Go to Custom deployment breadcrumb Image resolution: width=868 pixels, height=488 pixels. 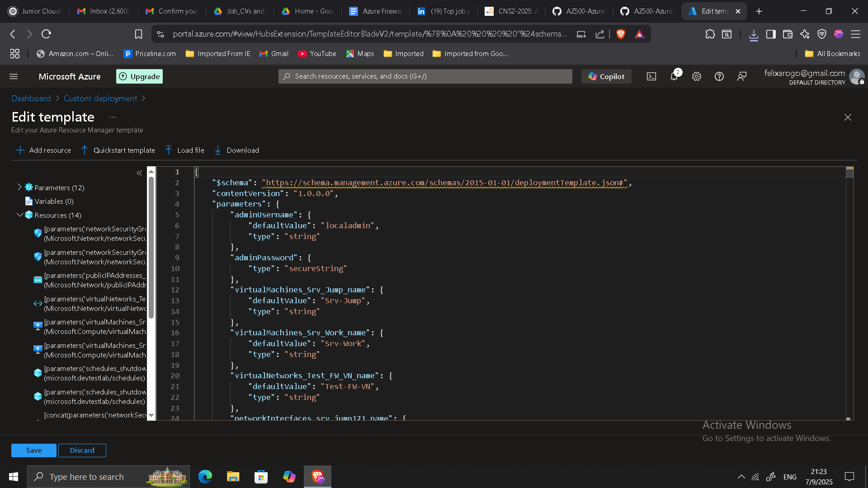pyautogui.click(x=100, y=98)
